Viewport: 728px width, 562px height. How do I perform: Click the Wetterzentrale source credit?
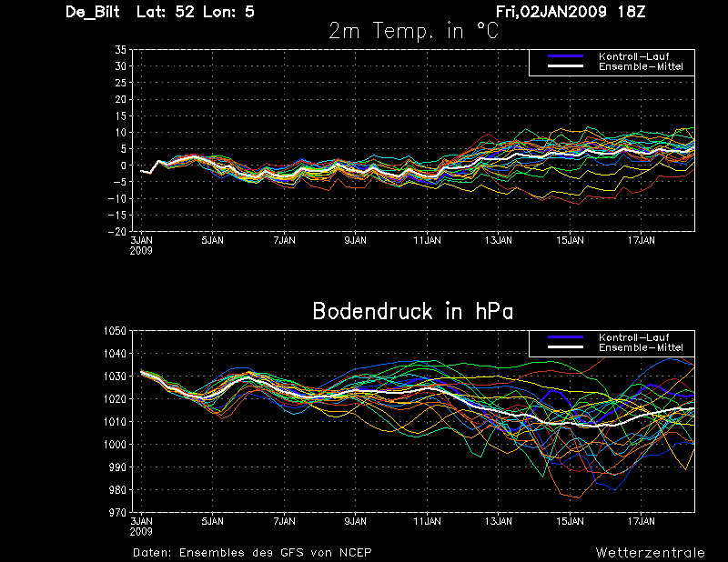651,553
